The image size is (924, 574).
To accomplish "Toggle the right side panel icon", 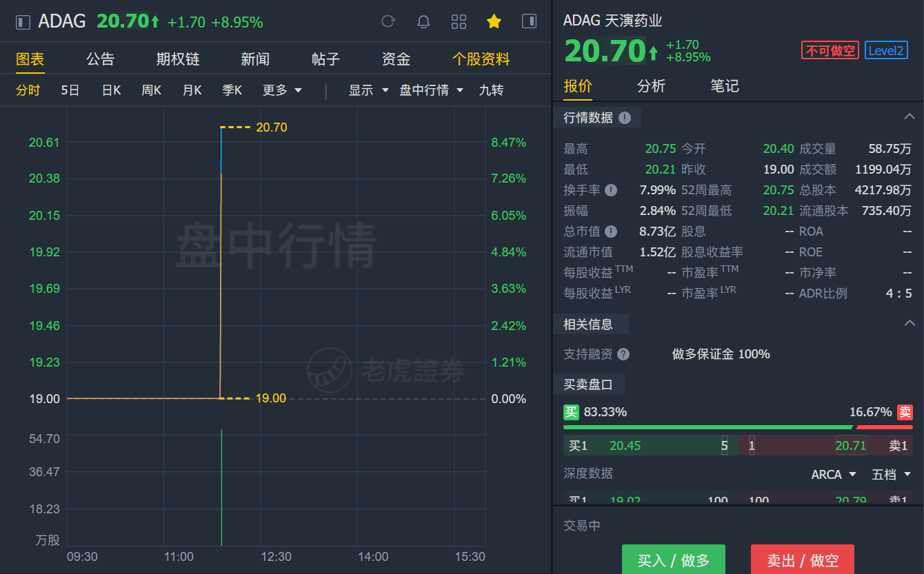I will coord(529,21).
